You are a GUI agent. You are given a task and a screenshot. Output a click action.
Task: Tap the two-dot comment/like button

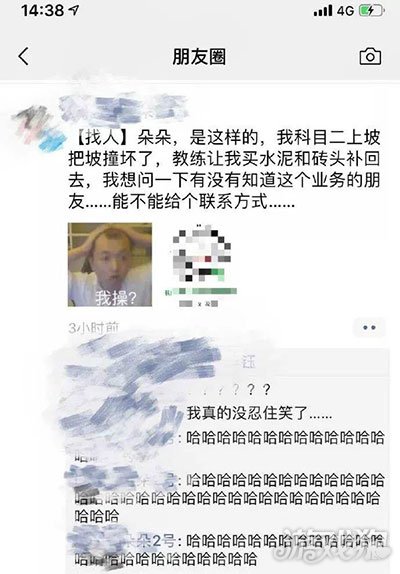pyautogui.click(x=369, y=327)
